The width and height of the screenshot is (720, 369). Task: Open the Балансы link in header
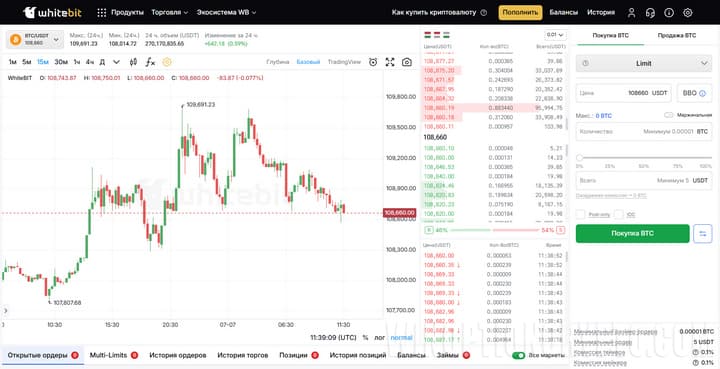click(563, 12)
